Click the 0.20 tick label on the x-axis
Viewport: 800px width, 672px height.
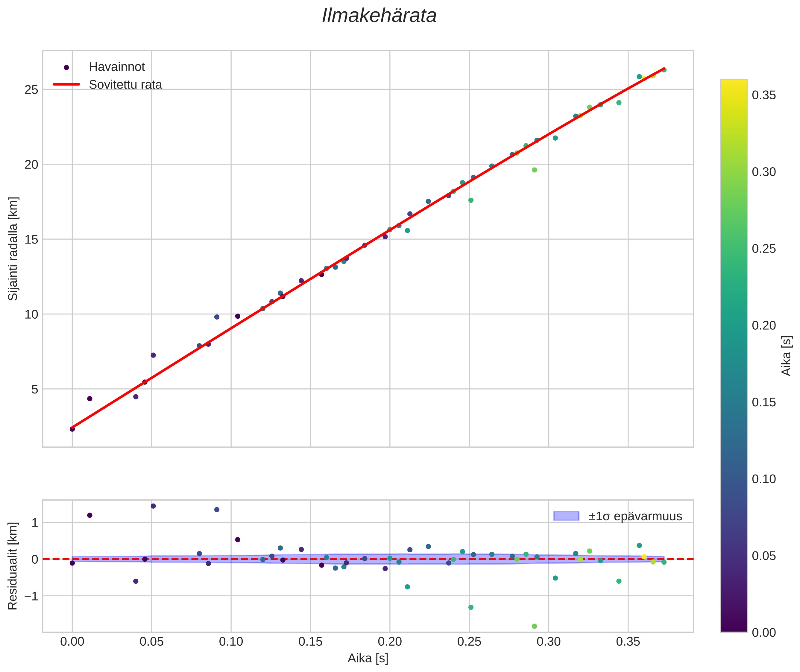[389, 642]
